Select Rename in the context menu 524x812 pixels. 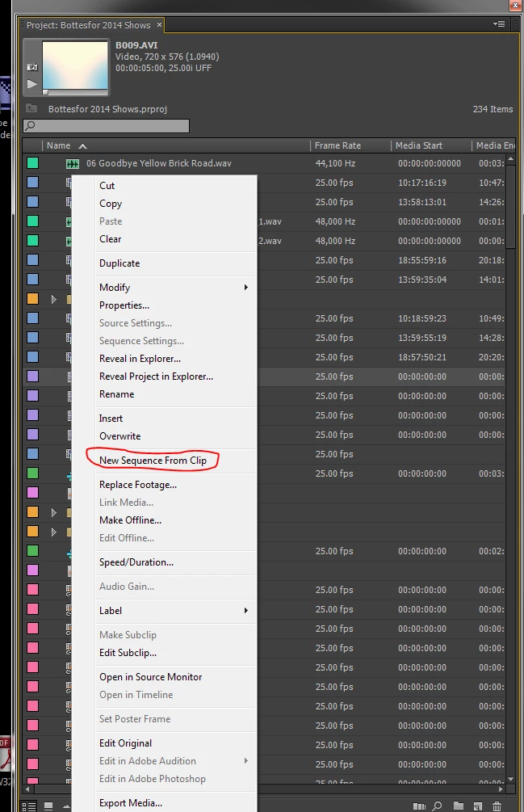tap(117, 394)
